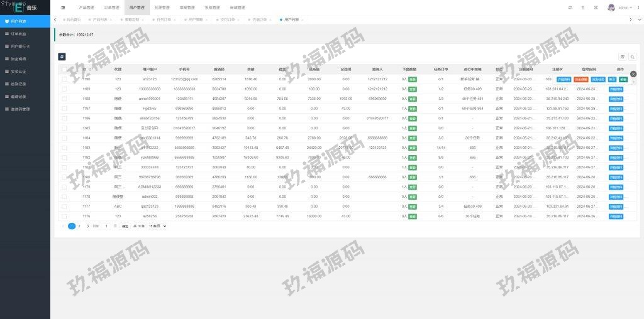Click the admin avatar picture
The width and height of the screenshot is (644, 319).
611,8
